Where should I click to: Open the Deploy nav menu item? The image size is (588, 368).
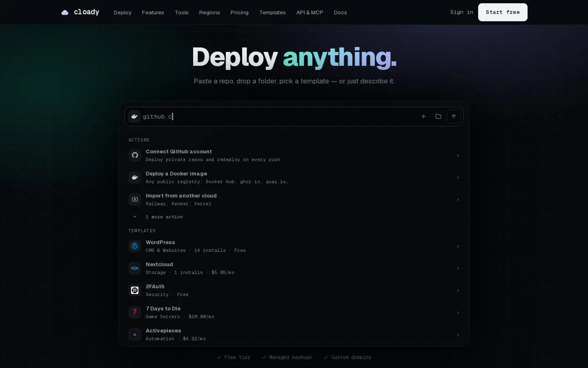click(122, 13)
